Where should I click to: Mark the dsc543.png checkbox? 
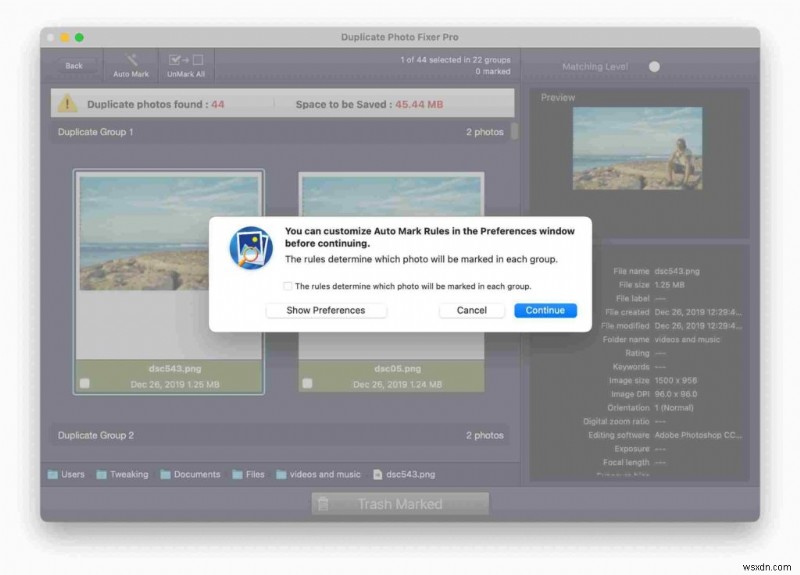coord(85,383)
